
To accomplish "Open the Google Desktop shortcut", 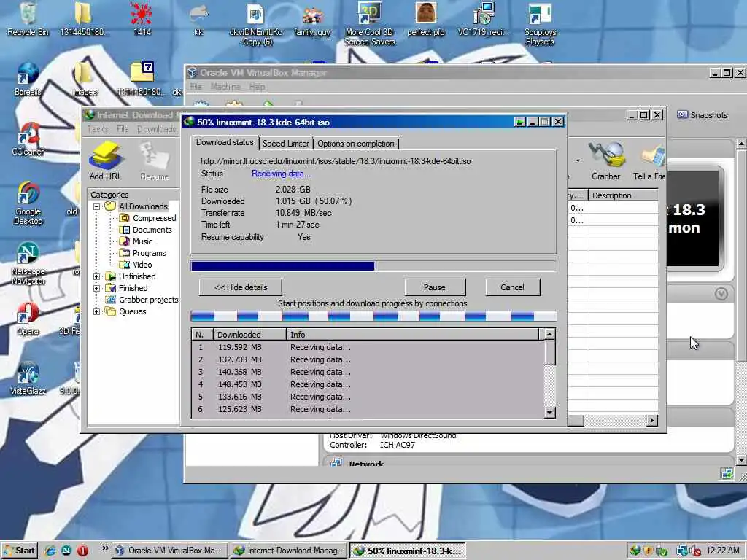I will [28, 203].
